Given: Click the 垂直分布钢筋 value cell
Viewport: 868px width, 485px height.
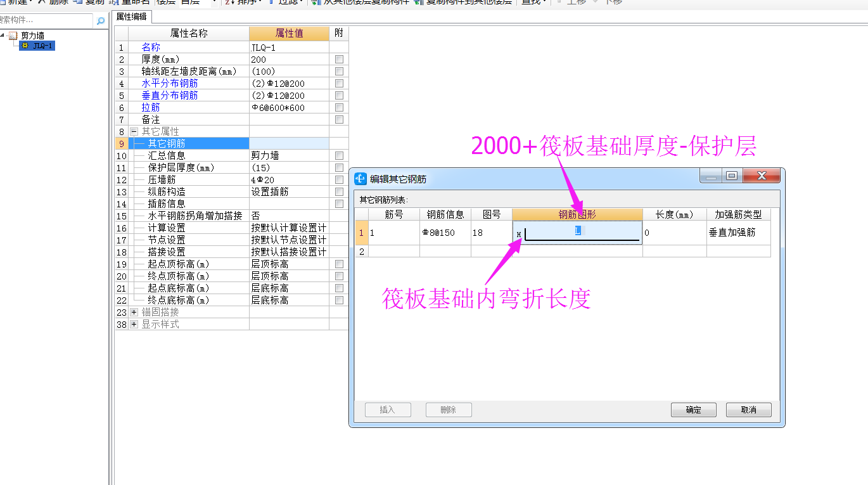Looking at the screenshot, I should pos(289,95).
